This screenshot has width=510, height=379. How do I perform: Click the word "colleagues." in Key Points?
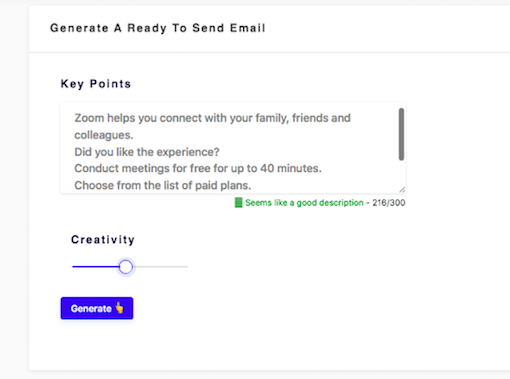(104, 135)
